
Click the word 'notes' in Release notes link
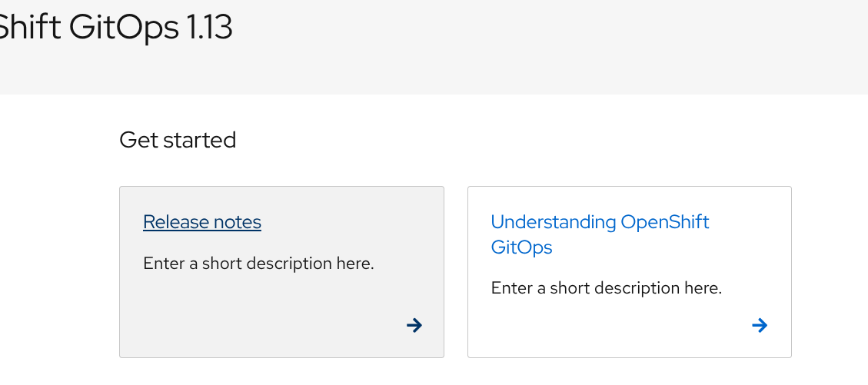pos(237,222)
